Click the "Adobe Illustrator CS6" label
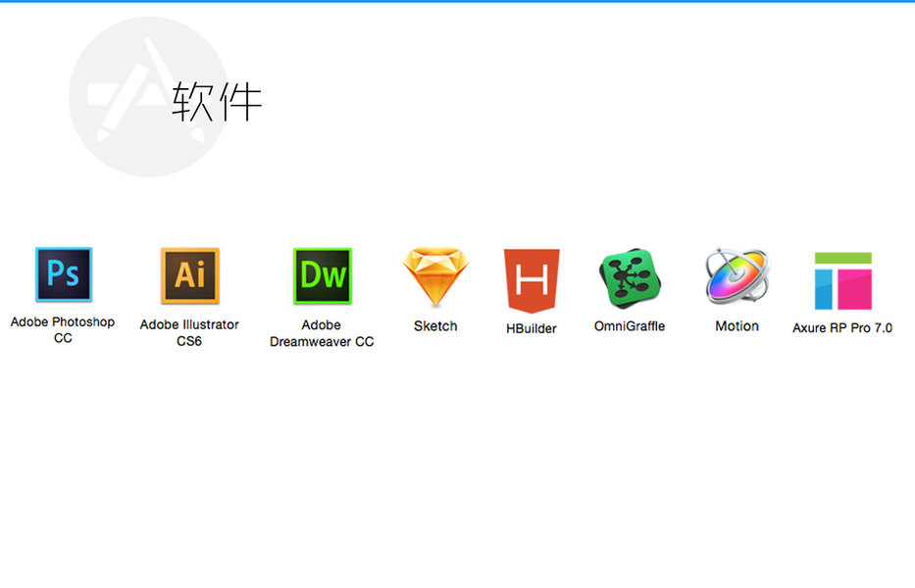This screenshot has width=915, height=588. tap(189, 332)
